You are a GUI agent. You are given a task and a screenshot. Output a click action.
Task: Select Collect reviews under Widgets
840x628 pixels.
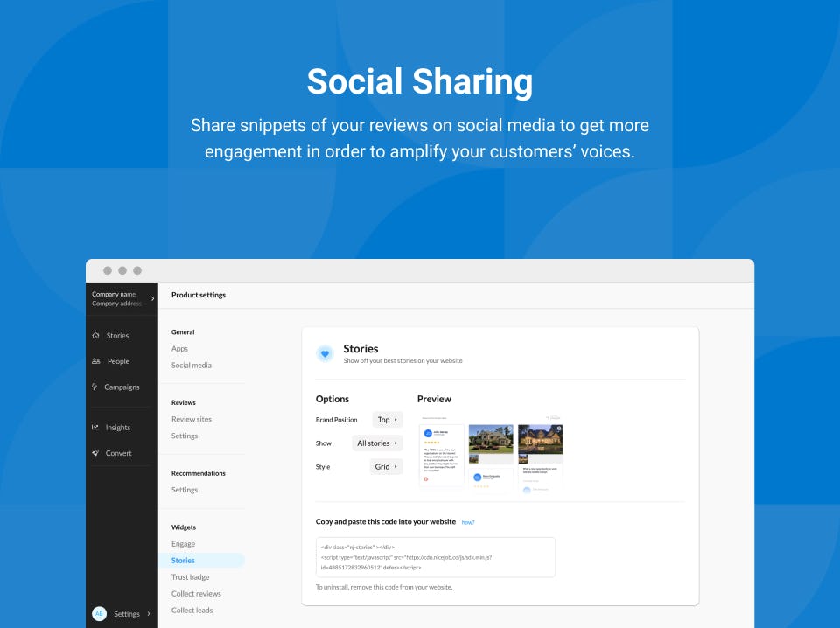click(x=196, y=594)
